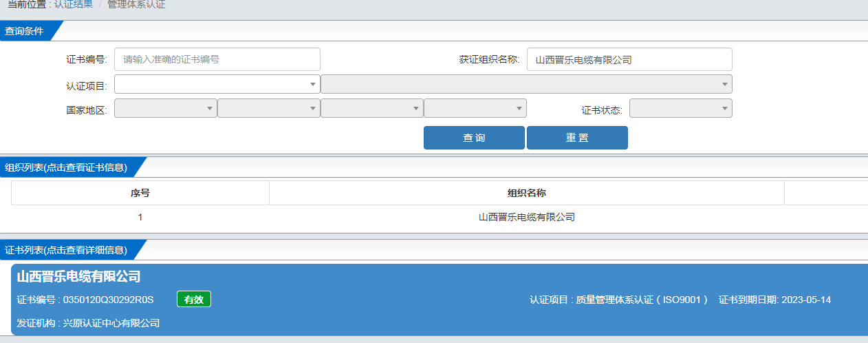Viewport: 868px width, 343px height.
Task: Click the 重置 button
Action: coord(577,138)
